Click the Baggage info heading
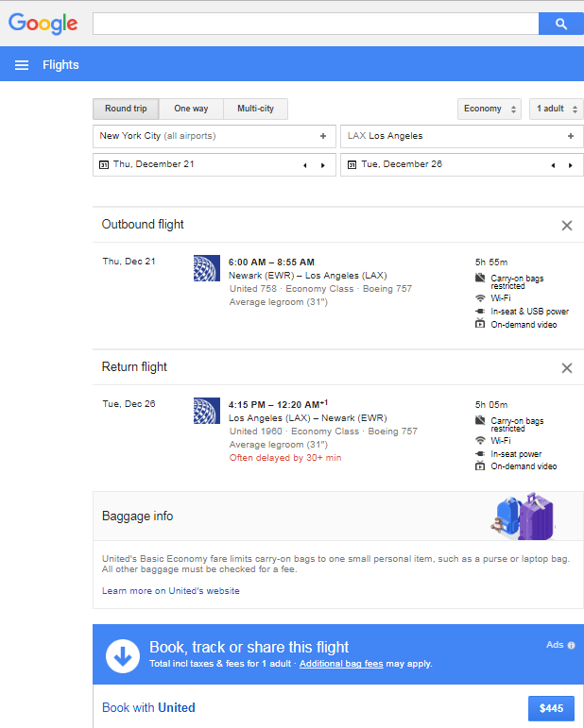The image size is (584, 728). [138, 516]
